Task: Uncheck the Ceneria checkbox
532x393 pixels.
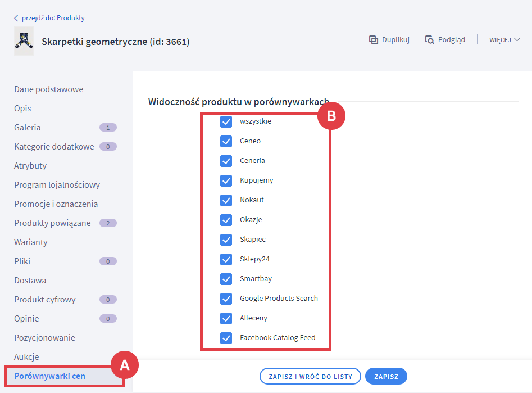Action: [226, 161]
